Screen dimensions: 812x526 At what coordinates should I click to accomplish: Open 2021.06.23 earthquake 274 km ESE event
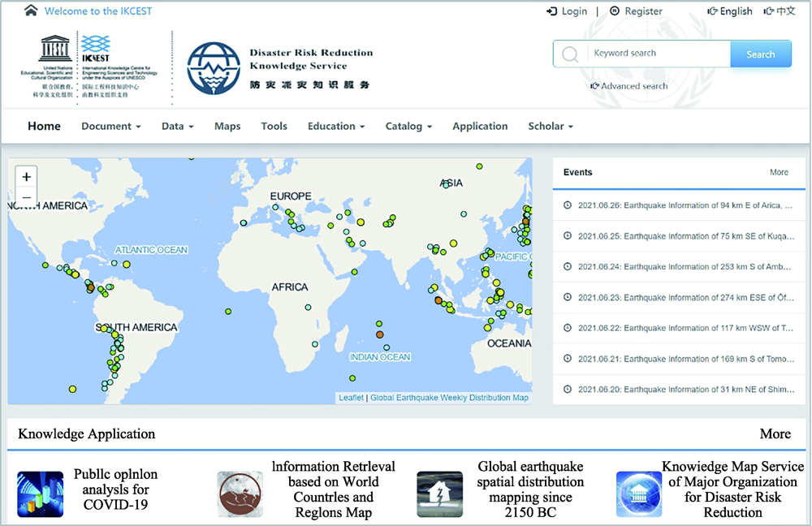pos(686,297)
